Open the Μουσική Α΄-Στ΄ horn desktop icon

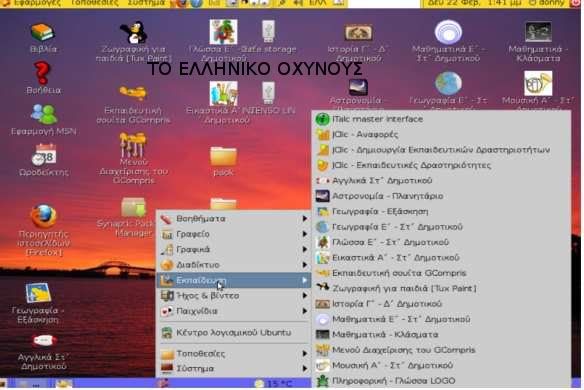tap(538, 83)
